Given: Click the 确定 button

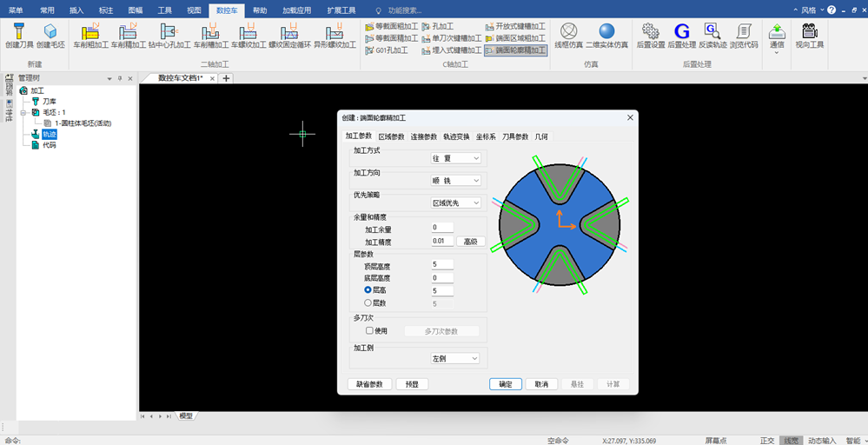Looking at the screenshot, I should pyautogui.click(x=506, y=384).
